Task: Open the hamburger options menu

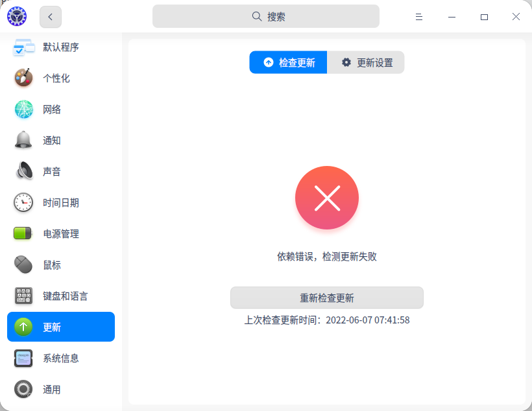Action: click(419, 16)
